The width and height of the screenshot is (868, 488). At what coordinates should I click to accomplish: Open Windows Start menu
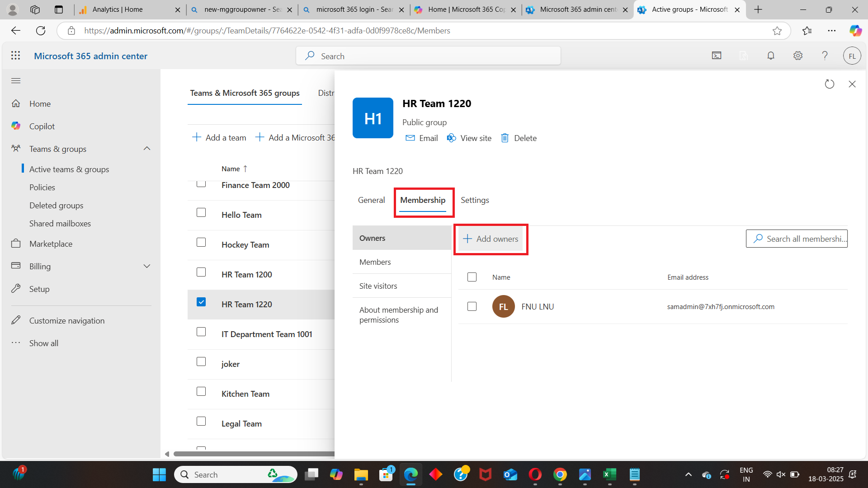point(159,474)
